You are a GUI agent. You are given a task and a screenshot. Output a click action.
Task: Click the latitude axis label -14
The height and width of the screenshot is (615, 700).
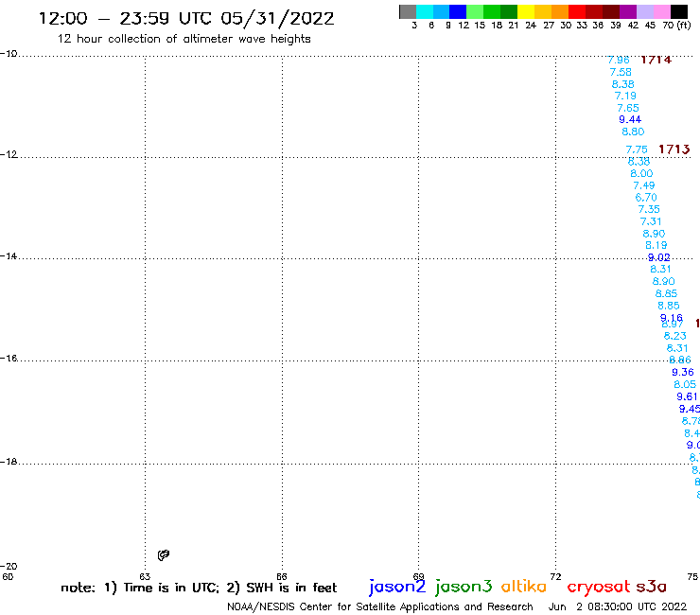pos(9,255)
